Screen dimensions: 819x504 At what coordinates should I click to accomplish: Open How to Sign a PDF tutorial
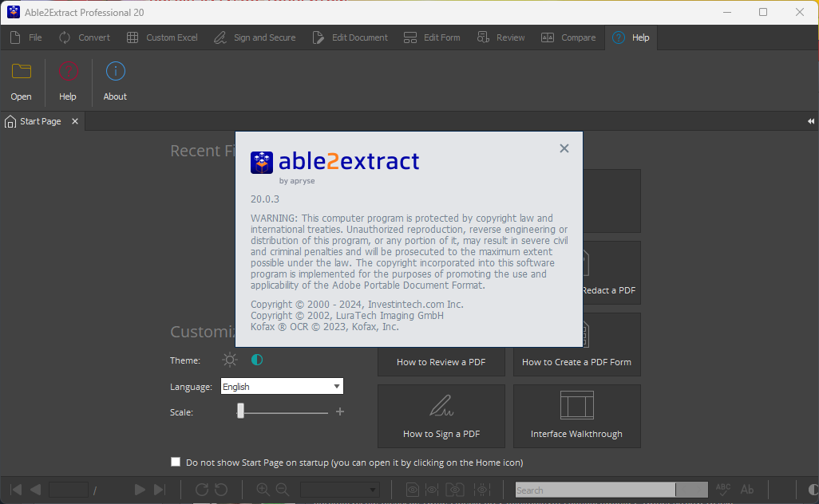coord(441,416)
